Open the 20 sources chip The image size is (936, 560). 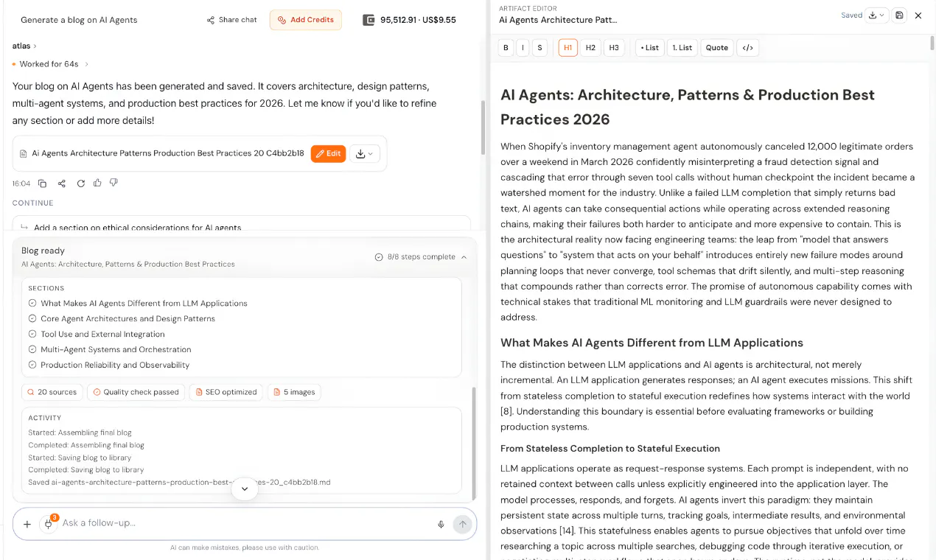coord(52,392)
